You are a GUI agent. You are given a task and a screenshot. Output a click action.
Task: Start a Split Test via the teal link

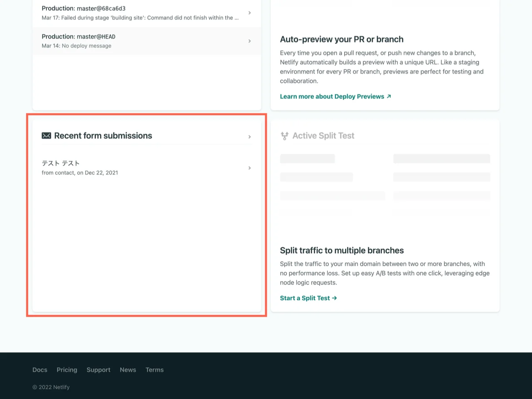click(305, 298)
